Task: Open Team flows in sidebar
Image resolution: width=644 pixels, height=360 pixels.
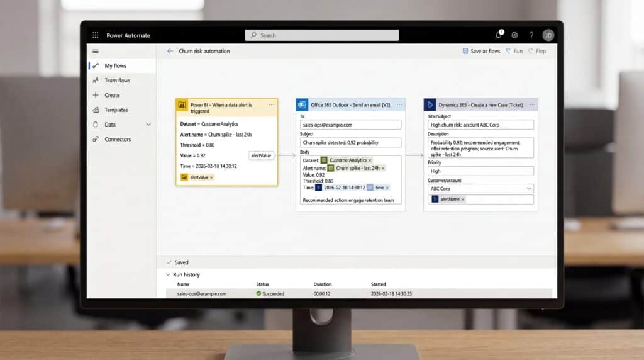Action: (123, 81)
